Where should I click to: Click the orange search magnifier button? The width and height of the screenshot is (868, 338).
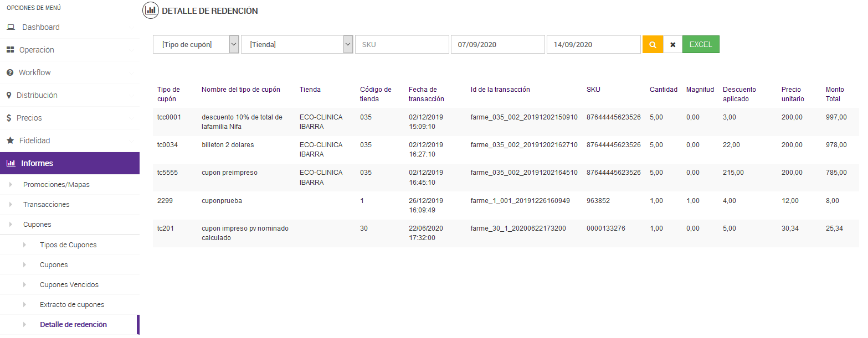[653, 45]
